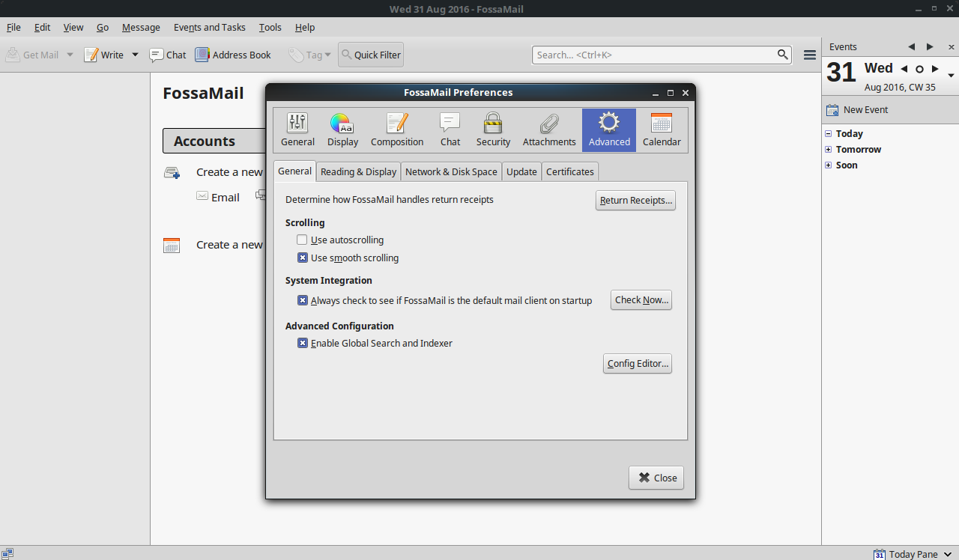This screenshot has width=959, height=560.
Task: Select the Advanced preferences category
Action: [609, 130]
